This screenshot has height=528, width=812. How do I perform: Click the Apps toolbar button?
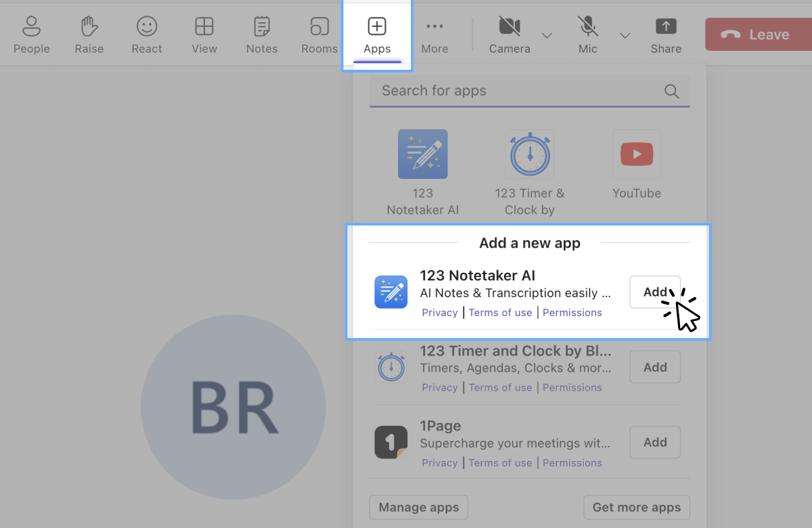click(x=377, y=35)
